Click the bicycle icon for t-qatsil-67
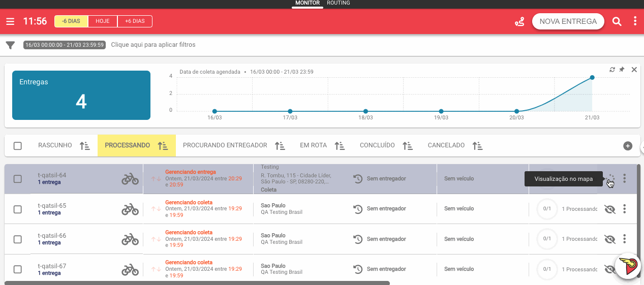The height and width of the screenshot is (285, 644). coord(130,269)
